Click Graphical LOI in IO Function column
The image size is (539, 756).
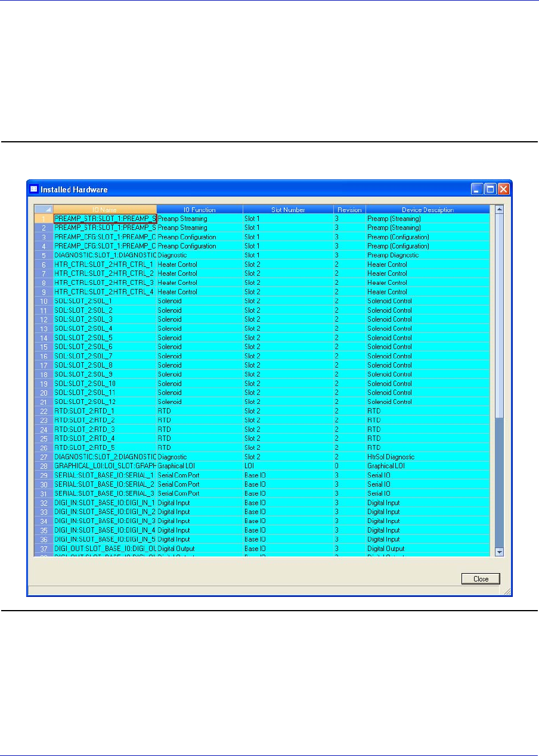[x=200, y=466]
